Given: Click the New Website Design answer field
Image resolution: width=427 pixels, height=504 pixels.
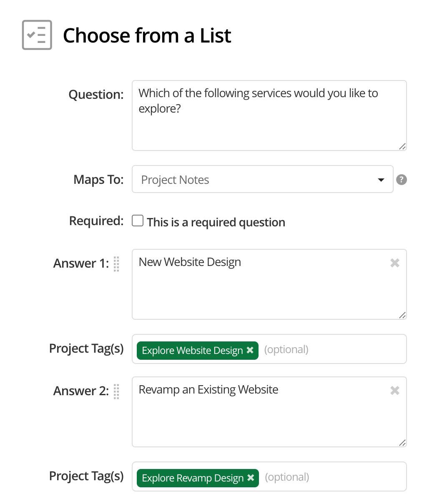Looking at the screenshot, I should tap(263, 288).
